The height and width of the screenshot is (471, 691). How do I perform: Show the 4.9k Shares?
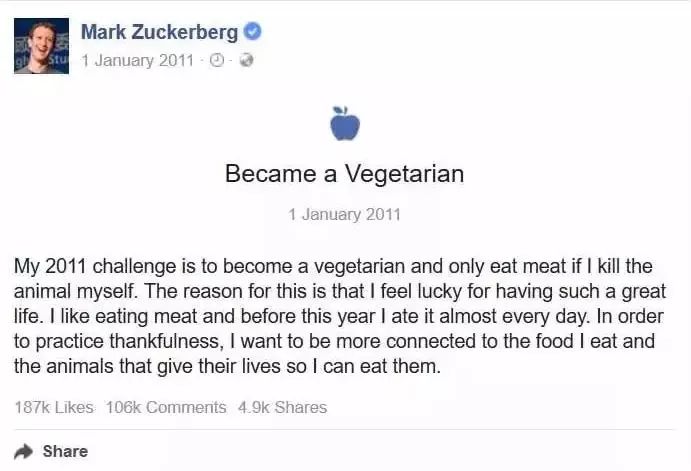282,408
